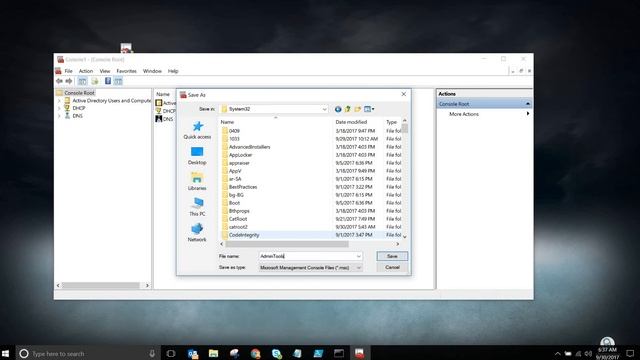Open Skype from the taskbar
Image resolution: width=640 pixels, height=360 pixels.
coord(277,353)
